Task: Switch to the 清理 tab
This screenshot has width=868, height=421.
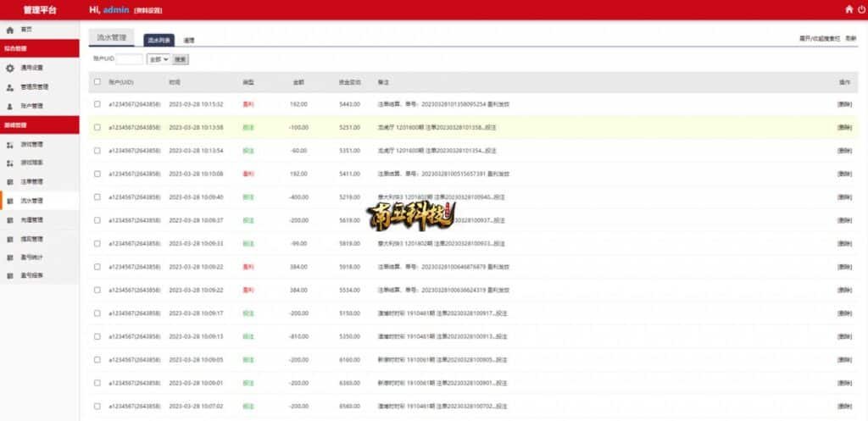Action: 189,40
